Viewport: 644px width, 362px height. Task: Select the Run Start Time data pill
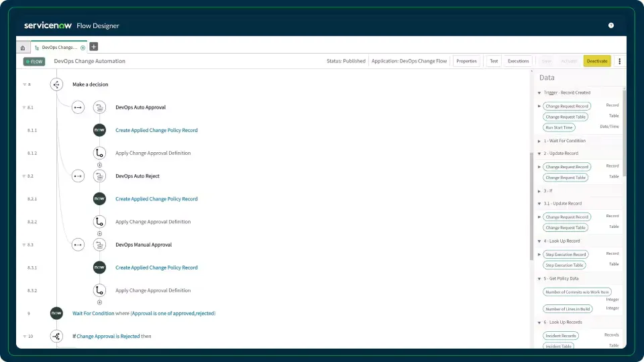[559, 127]
